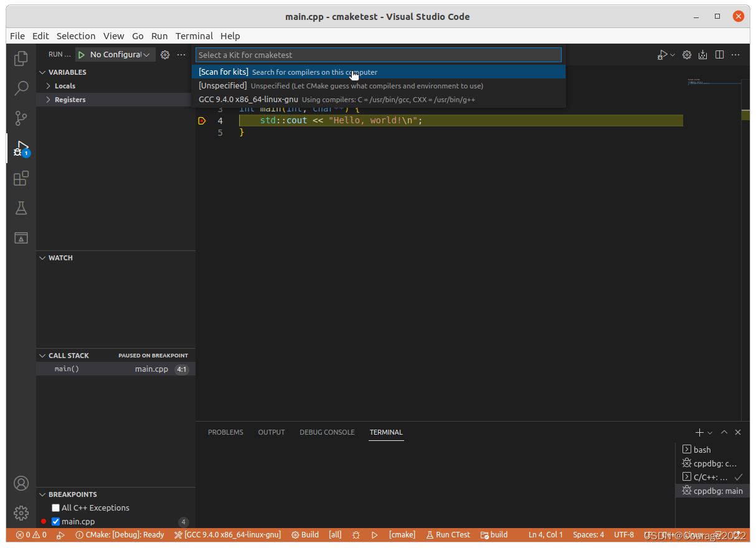The image size is (756, 548).
Task: Select the Unspecified kit option
Action: (379, 86)
